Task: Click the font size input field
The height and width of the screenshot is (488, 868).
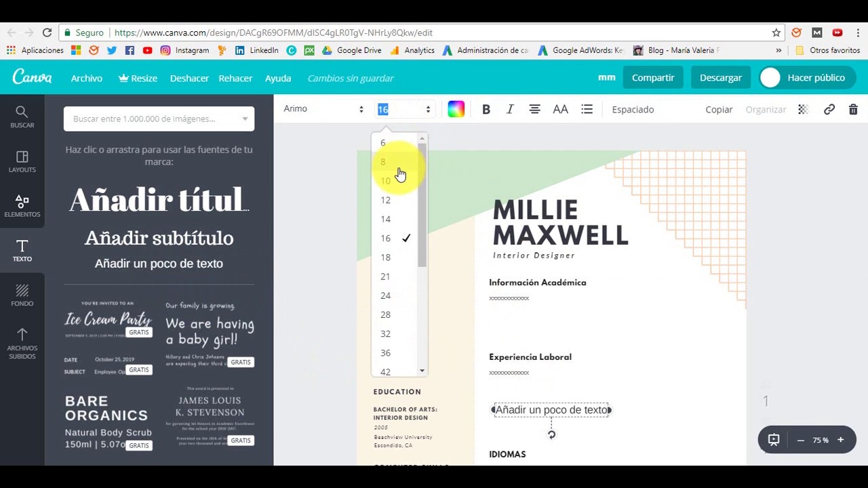Action: point(399,109)
